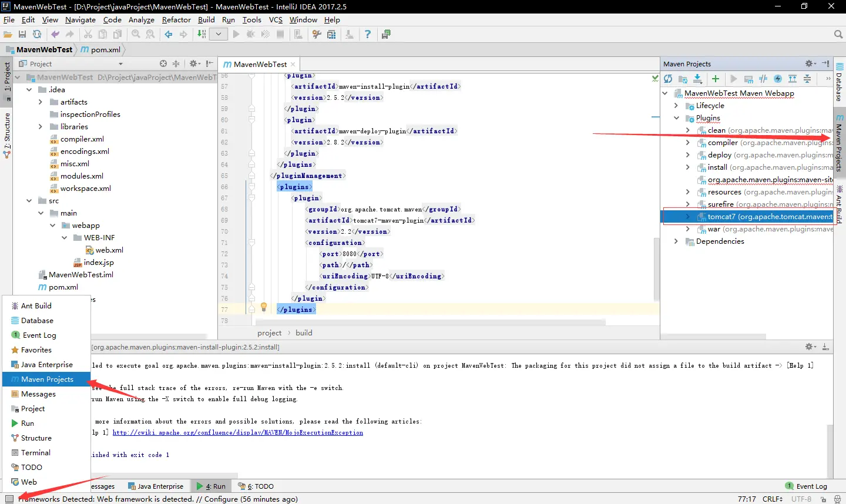Image resolution: width=846 pixels, height=504 pixels.
Task: Click Generate Sources and Update Folders icon
Action: 683,79
